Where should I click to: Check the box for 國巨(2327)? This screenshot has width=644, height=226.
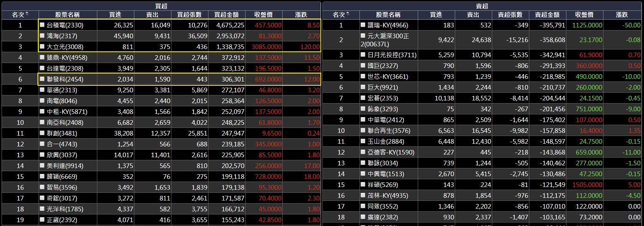[x=363, y=65]
